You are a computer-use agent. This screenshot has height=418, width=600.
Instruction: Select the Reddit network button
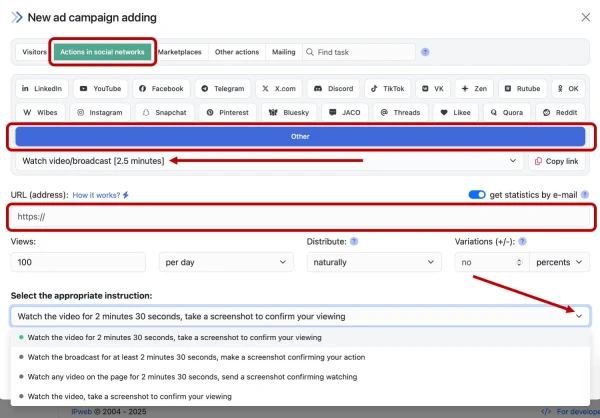tap(560, 113)
